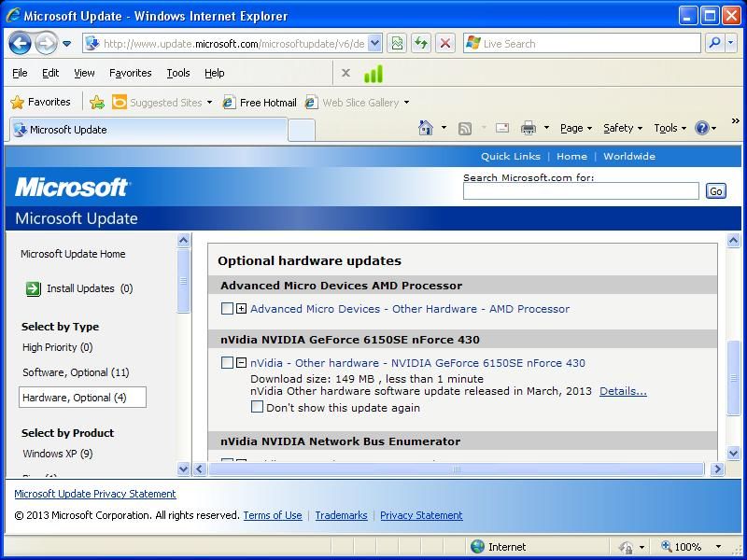The height and width of the screenshot is (560, 747).
Task: Click the Home link in page header
Action: (571, 156)
